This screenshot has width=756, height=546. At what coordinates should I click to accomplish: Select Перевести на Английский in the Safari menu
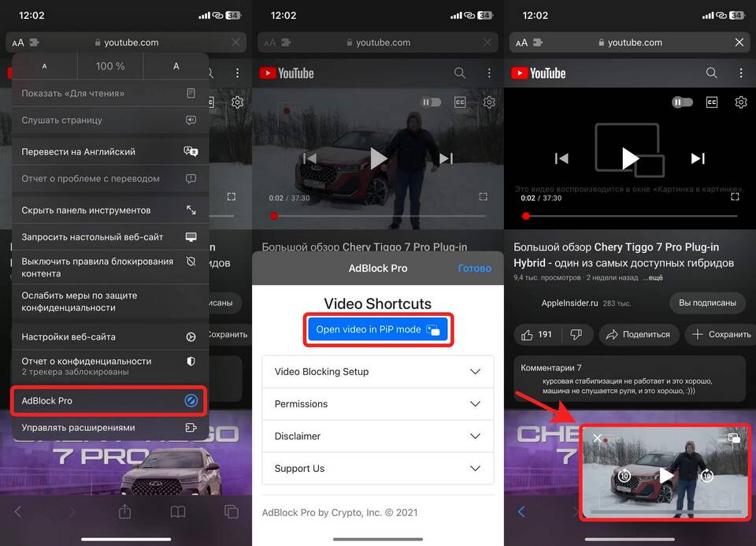click(x=109, y=151)
